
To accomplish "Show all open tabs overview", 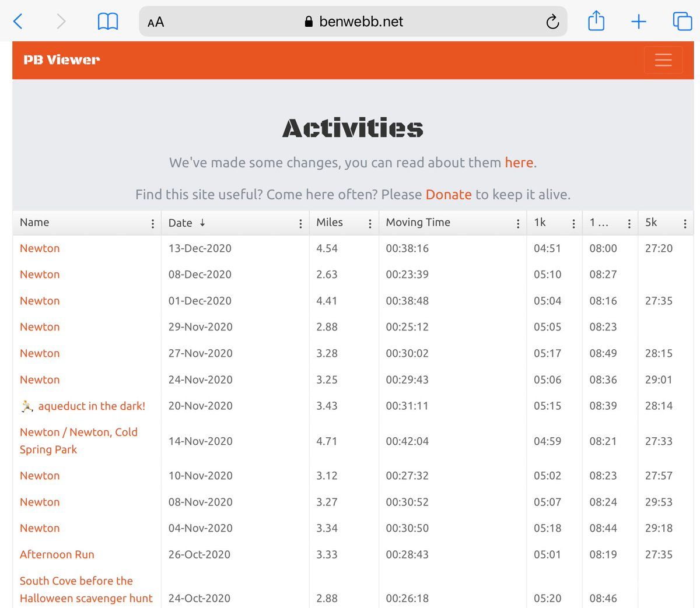I will (x=682, y=22).
